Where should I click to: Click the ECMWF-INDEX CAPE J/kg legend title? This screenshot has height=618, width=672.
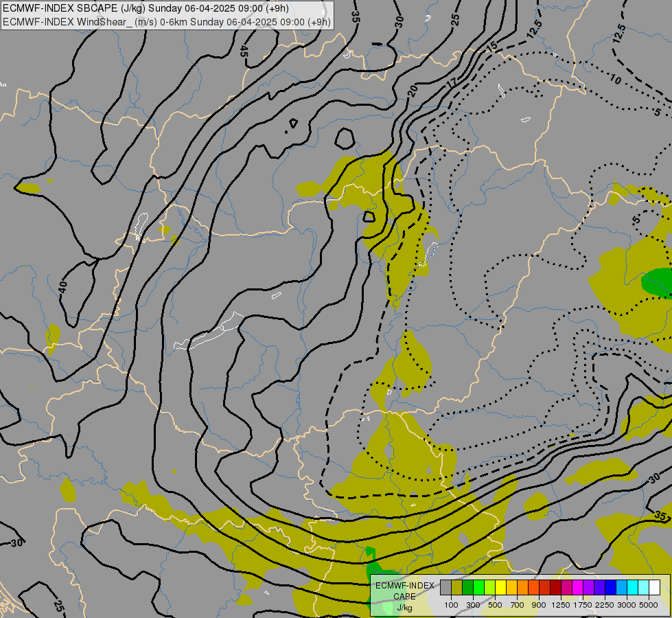click(404, 596)
